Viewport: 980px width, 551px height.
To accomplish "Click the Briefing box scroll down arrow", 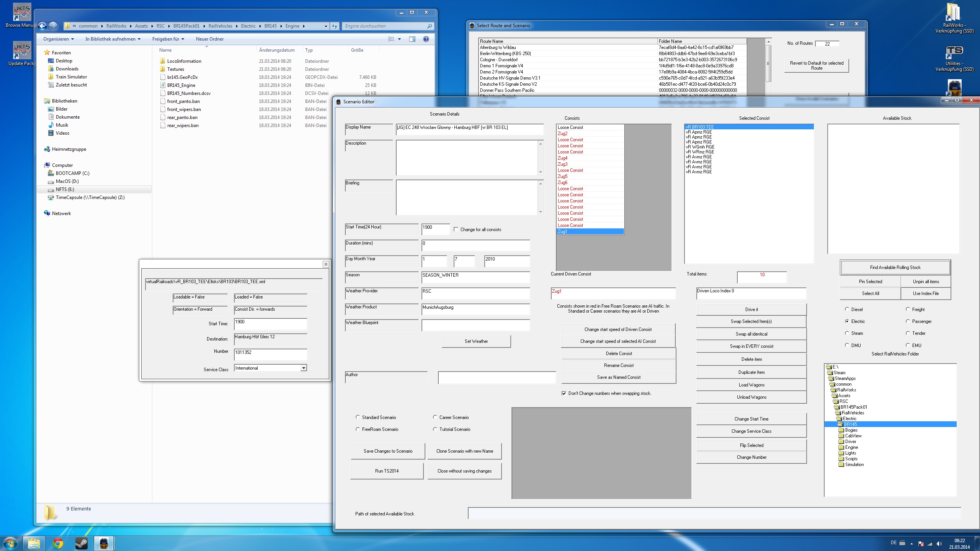I will (x=541, y=212).
